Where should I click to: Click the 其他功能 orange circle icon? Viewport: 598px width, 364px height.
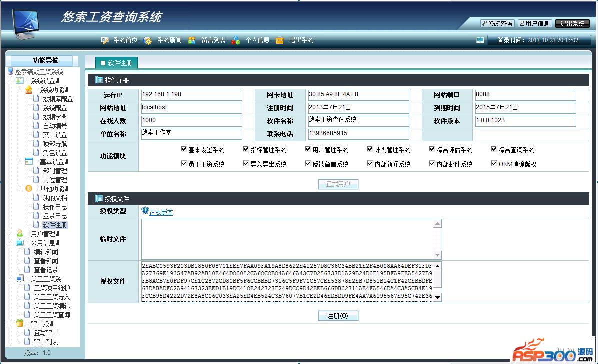click(29, 188)
